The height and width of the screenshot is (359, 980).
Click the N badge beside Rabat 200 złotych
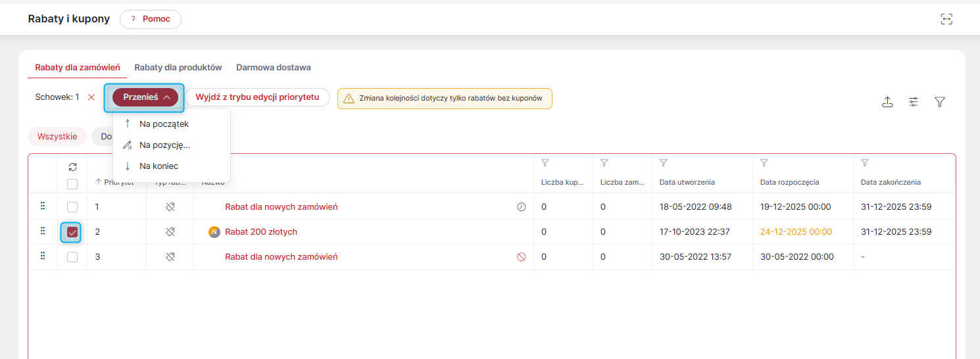click(214, 232)
